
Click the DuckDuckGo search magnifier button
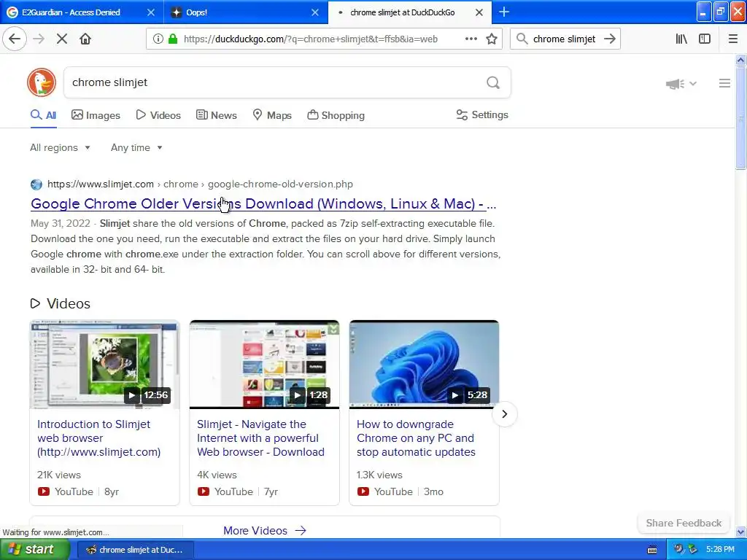coord(493,83)
